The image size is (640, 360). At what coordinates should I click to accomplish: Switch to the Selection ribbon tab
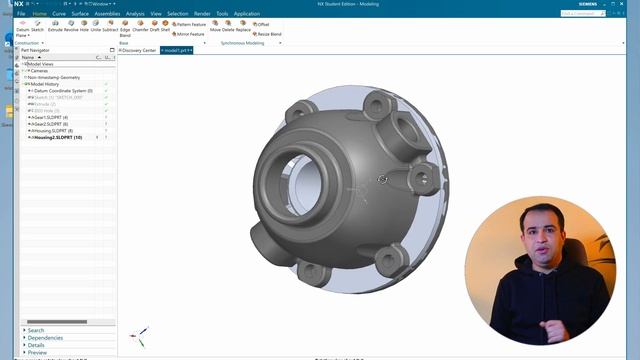point(178,13)
